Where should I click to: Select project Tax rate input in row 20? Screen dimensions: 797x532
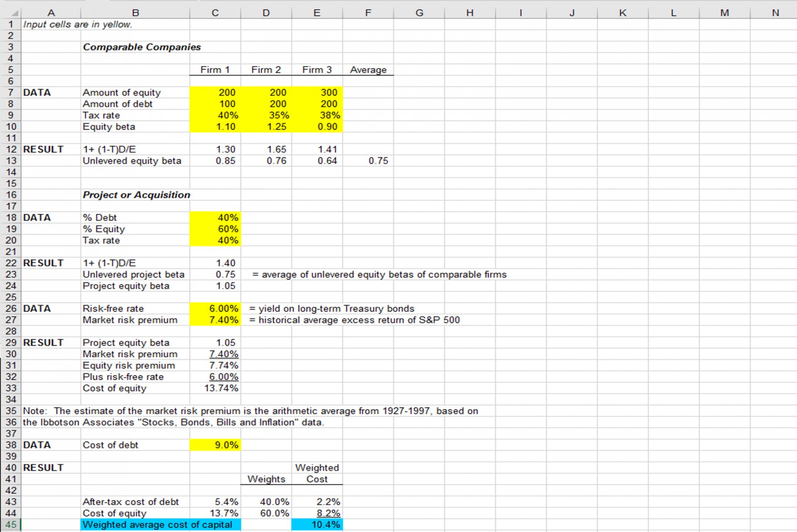coord(215,240)
